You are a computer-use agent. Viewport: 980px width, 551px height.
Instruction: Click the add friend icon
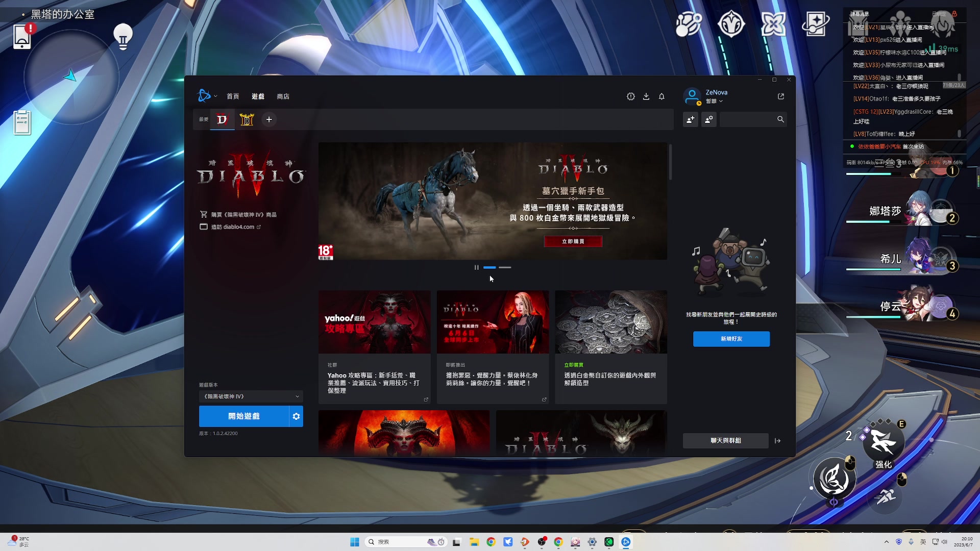tap(691, 119)
